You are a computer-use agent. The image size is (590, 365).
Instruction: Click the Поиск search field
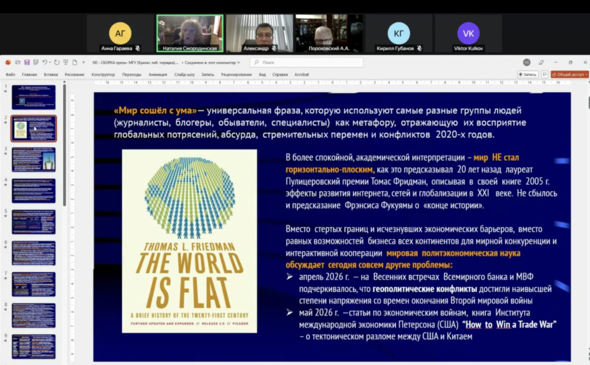pos(307,62)
